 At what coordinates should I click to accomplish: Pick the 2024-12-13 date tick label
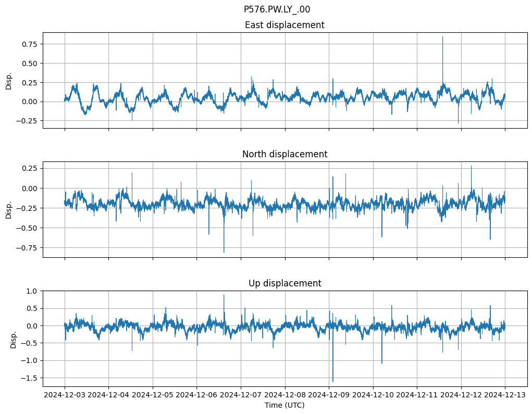tap(504, 395)
